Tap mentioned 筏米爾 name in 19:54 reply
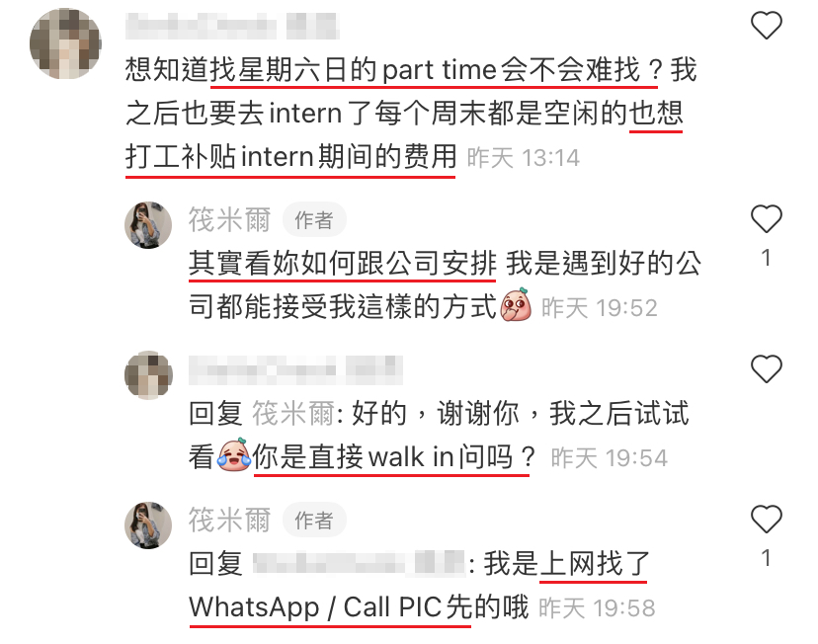 pyautogui.click(x=293, y=414)
